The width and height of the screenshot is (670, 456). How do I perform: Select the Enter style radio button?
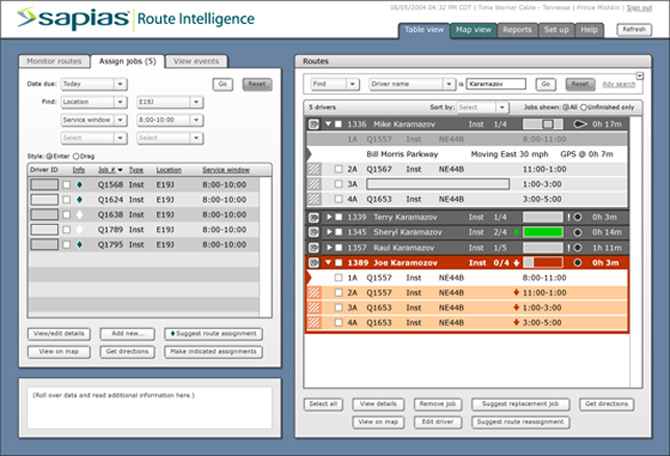[x=49, y=156]
